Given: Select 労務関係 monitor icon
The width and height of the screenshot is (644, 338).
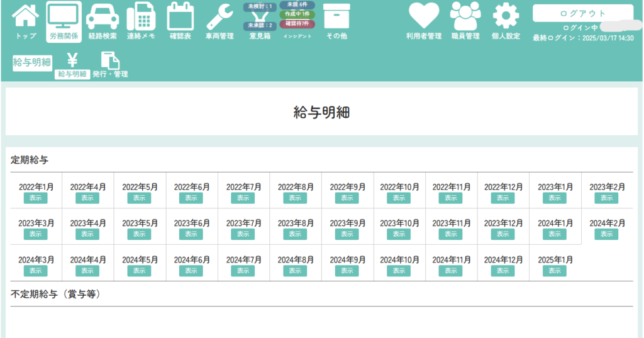Looking at the screenshot, I should tap(64, 21).
